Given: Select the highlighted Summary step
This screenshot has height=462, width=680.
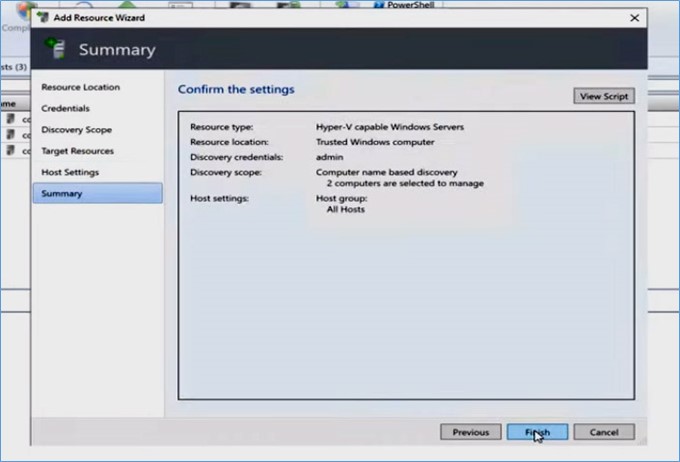Looking at the screenshot, I should pos(98,193).
